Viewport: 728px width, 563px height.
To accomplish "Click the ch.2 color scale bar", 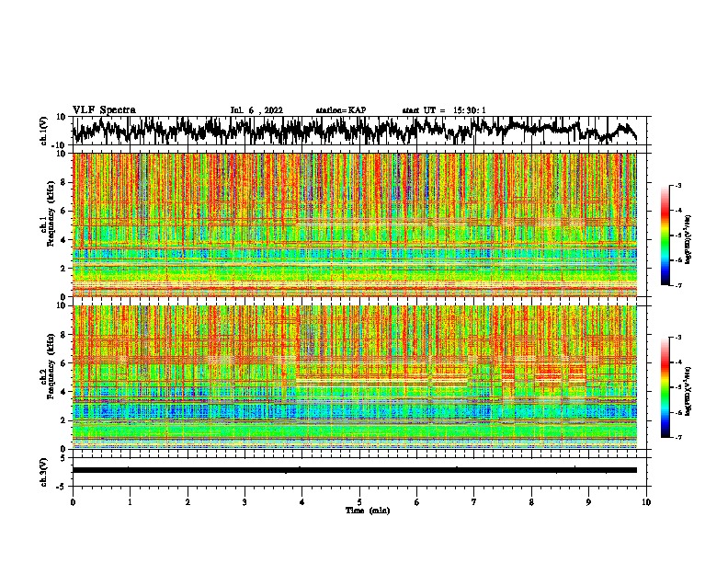I will click(x=665, y=387).
